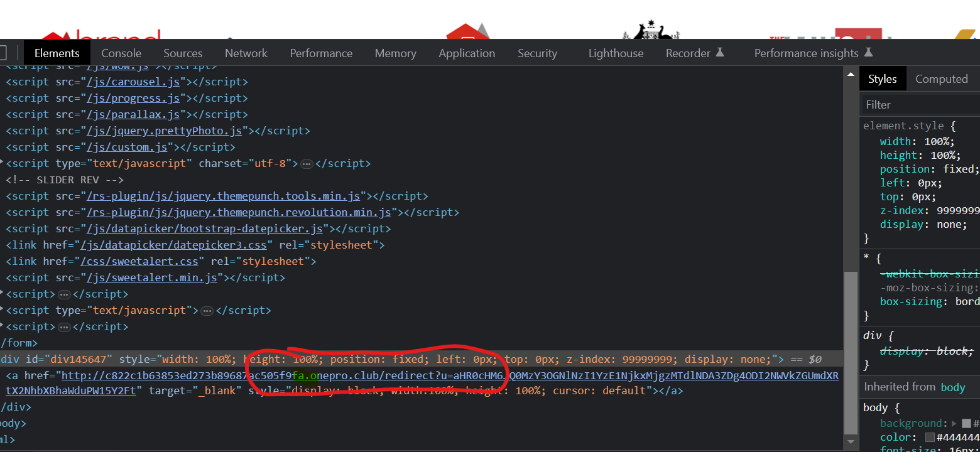Switch to the Lighthouse tab
Viewport: 980px width, 452px height.
(x=616, y=53)
